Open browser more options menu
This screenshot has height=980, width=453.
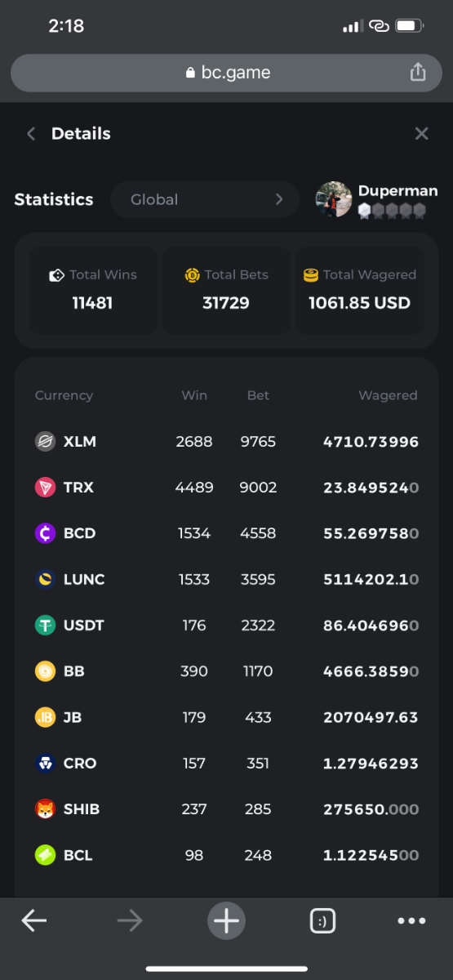411,921
